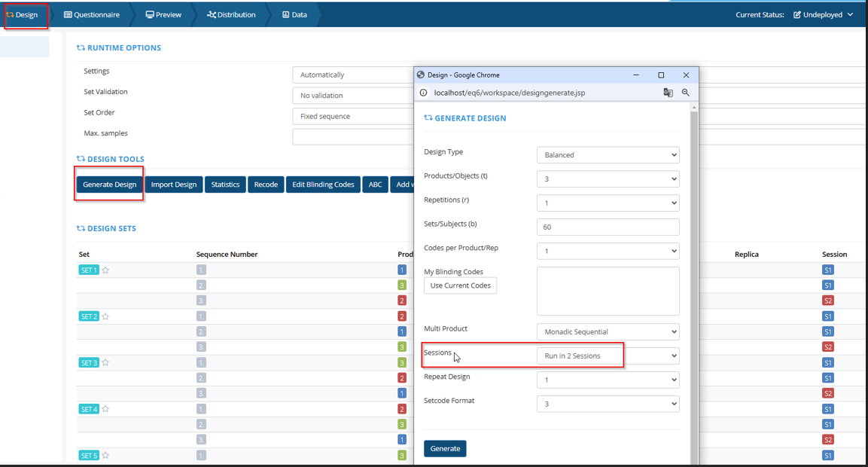Viewport: 868px width, 467px height.
Task: Click the Import Design button
Action: pyautogui.click(x=173, y=185)
